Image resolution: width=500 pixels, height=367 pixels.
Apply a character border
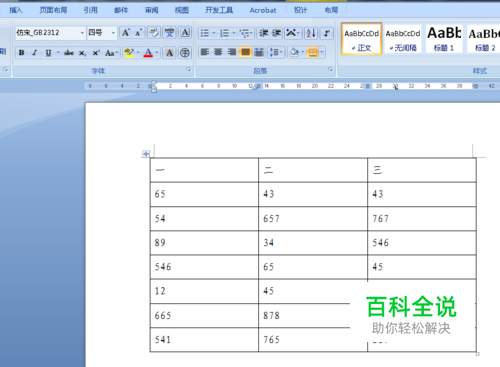[x=185, y=33]
